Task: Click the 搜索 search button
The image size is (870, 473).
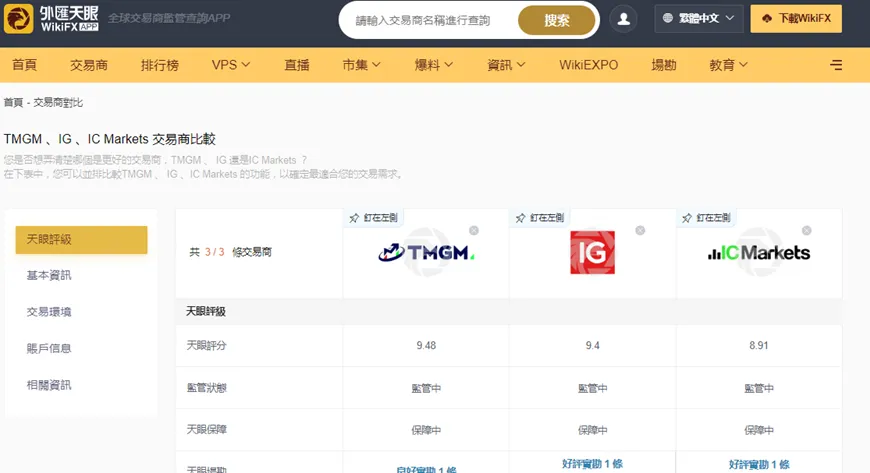Action: click(557, 21)
